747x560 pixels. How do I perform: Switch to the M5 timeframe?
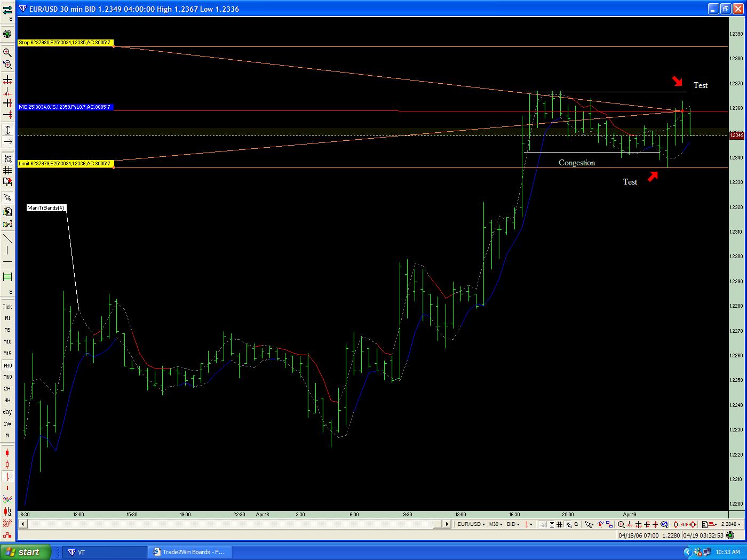[7, 330]
